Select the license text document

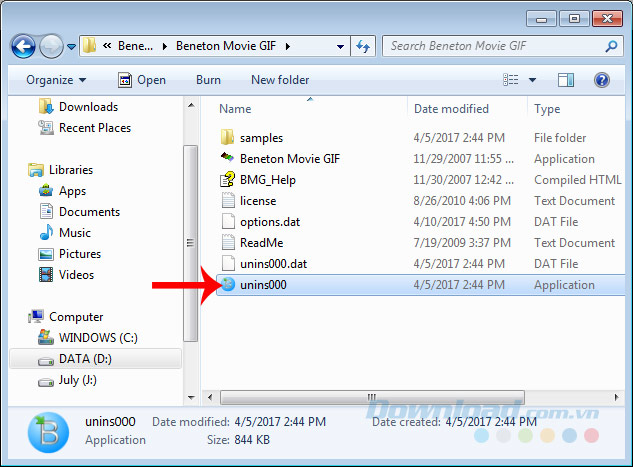[x=258, y=201]
